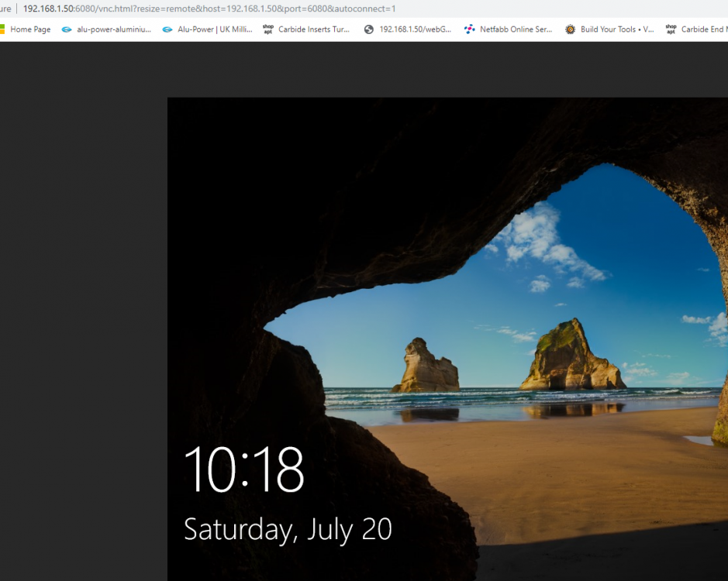This screenshot has width=728, height=581.
Task: Open the Netfabb Online Ser... bookmark
Action: pyautogui.click(x=509, y=29)
